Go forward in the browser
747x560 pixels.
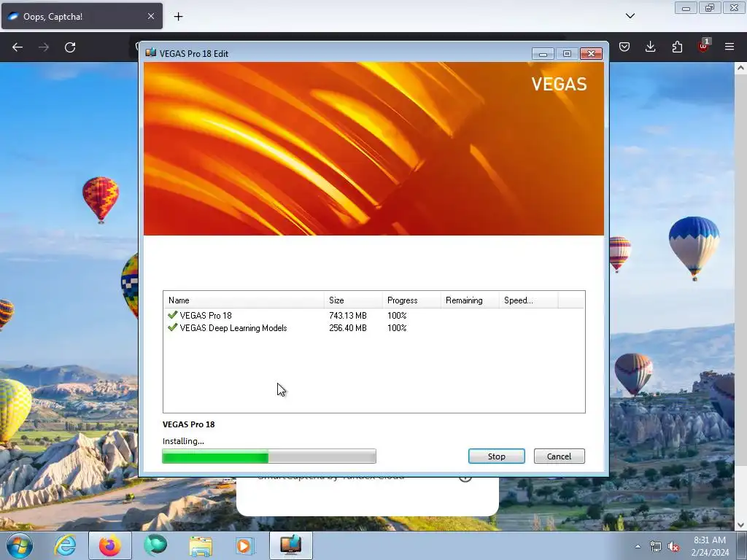pyautogui.click(x=44, y=47)
